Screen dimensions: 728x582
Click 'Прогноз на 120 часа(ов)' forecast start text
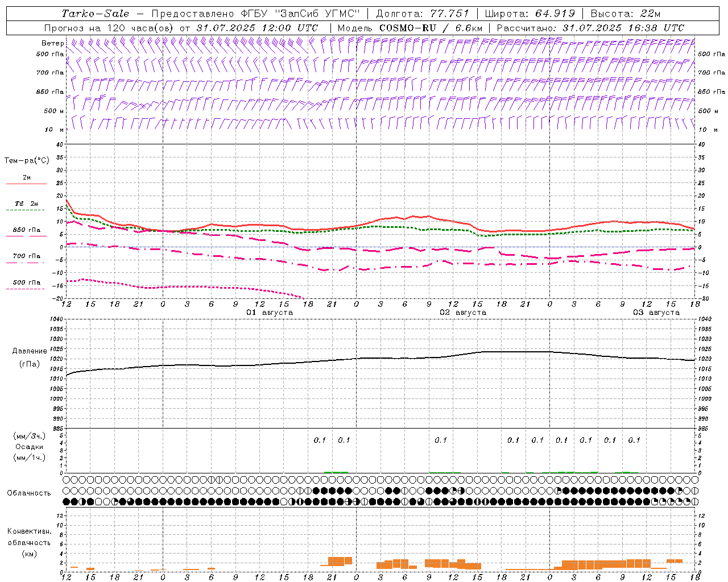(x=109, y=28)
